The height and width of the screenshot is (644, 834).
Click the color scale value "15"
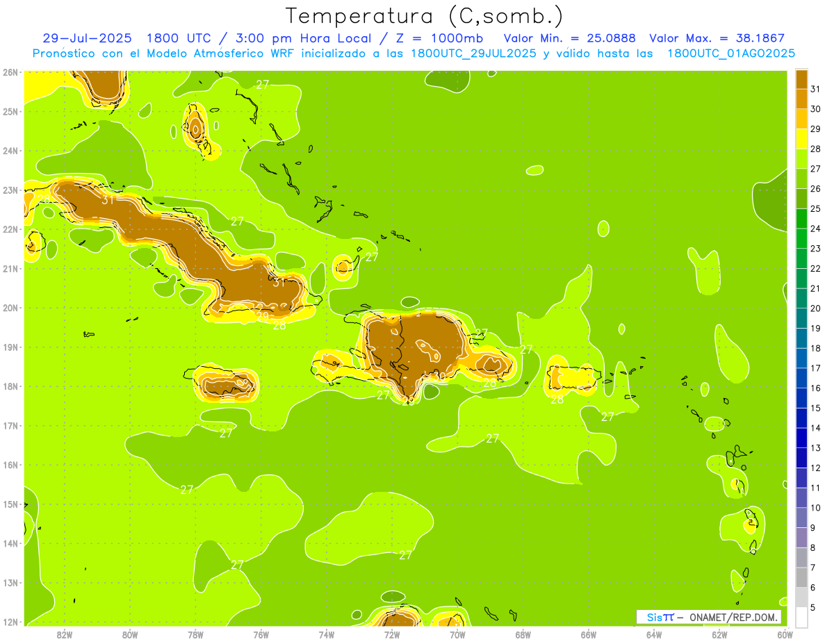point(815,408)
